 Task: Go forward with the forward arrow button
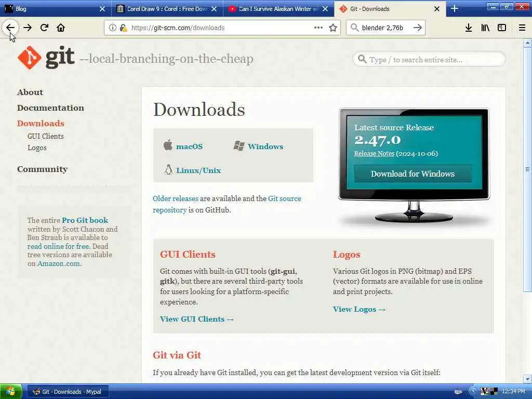tap(28, 28)
